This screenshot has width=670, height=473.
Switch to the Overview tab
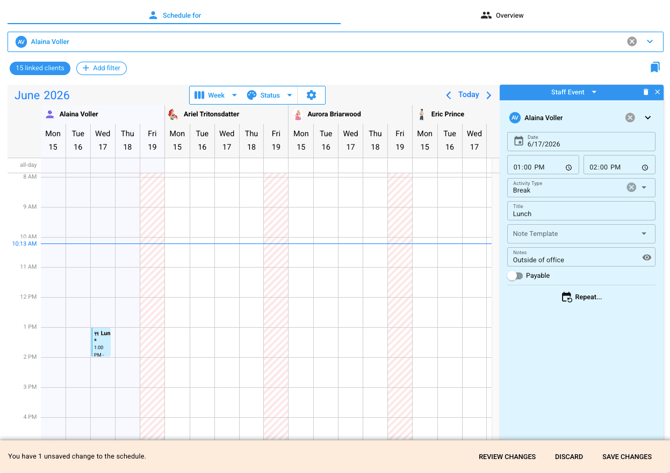point(502,15)
